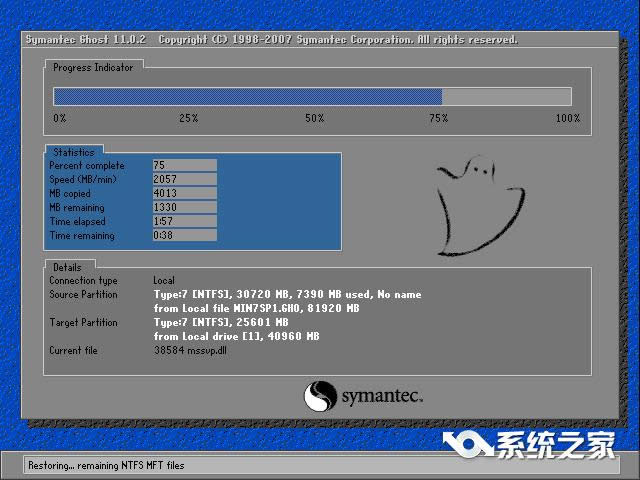Click the filled blue part of the progress bar
Viewport: 640px width, 480px height.
247,96
